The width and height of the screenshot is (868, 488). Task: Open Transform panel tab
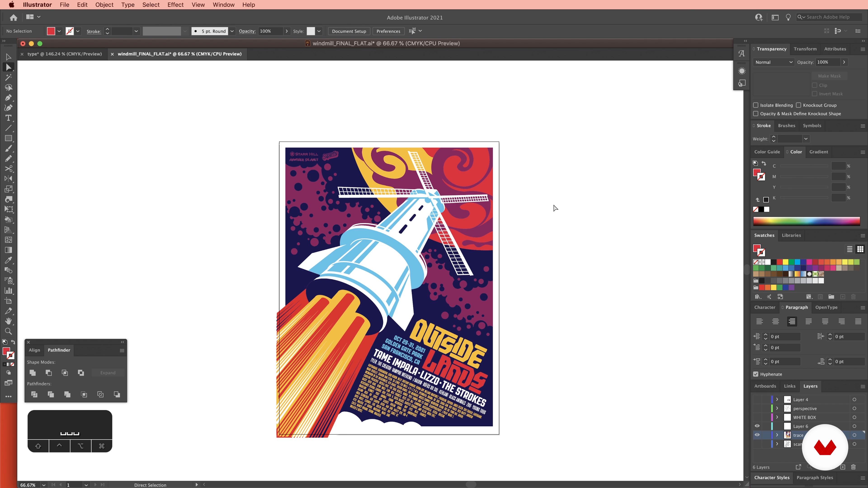[805, 49]
